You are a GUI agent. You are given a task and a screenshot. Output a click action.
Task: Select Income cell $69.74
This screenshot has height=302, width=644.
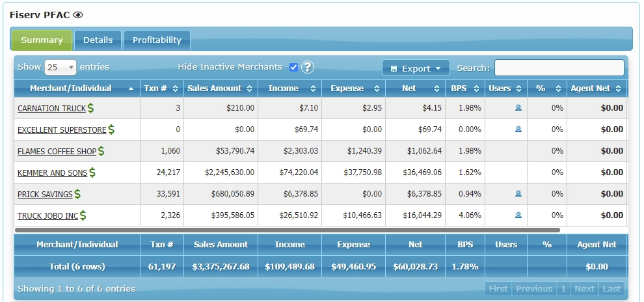click(289, 130)
